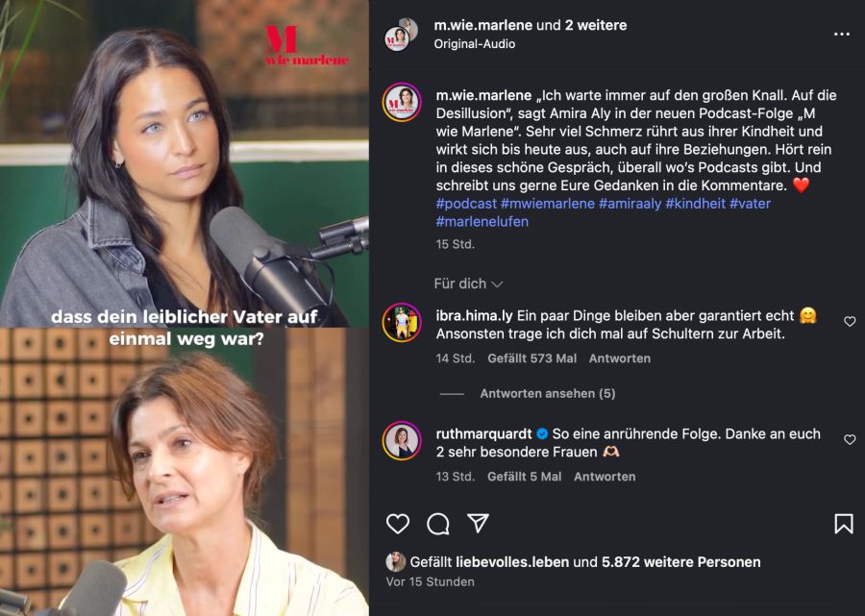Share the post with the paper plane icon
The width and height of the screenshot is (865, 616).
478,523
